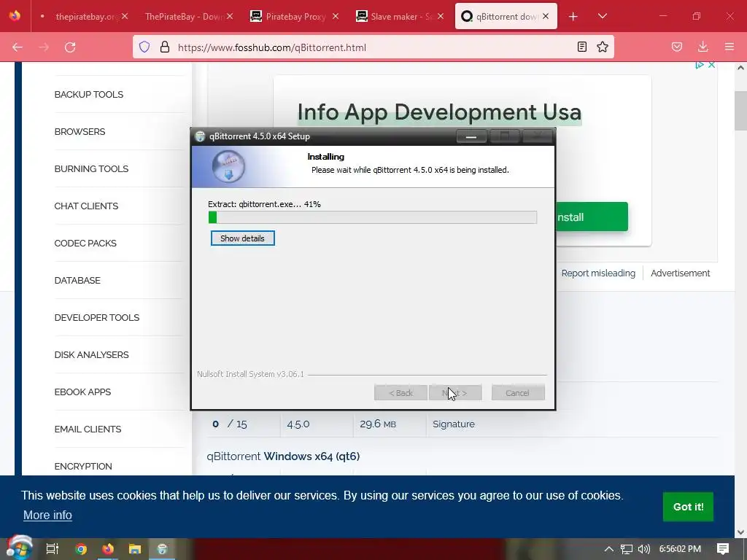Close the thepiratebay.org tab
The image size is (747, 560).
125,16
